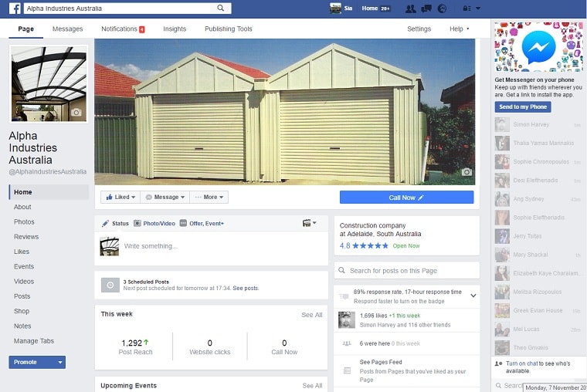Open the notifications globe icon
This screenshot has width=587, height=392.
pos(442,8)
